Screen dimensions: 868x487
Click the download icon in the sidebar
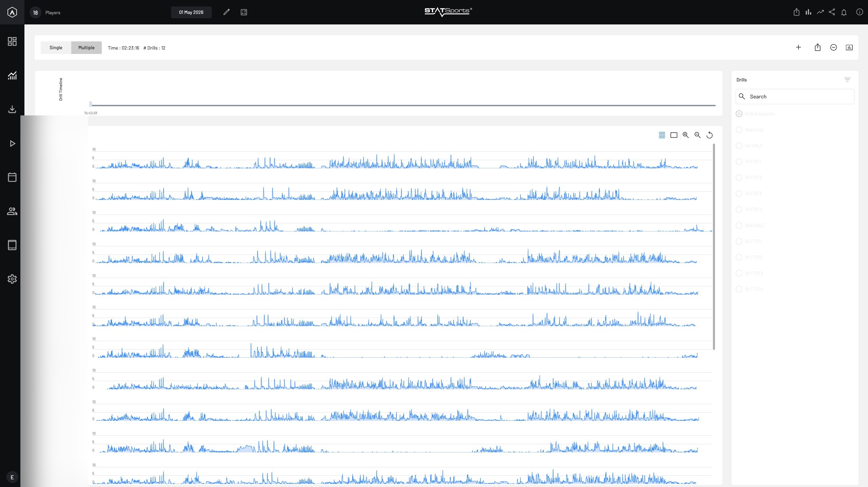point(12,109)
